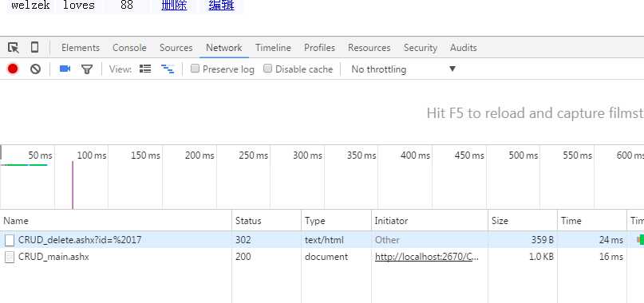Select the Network tab
Viewport: 644px width, 303px height.
point(223,48)
